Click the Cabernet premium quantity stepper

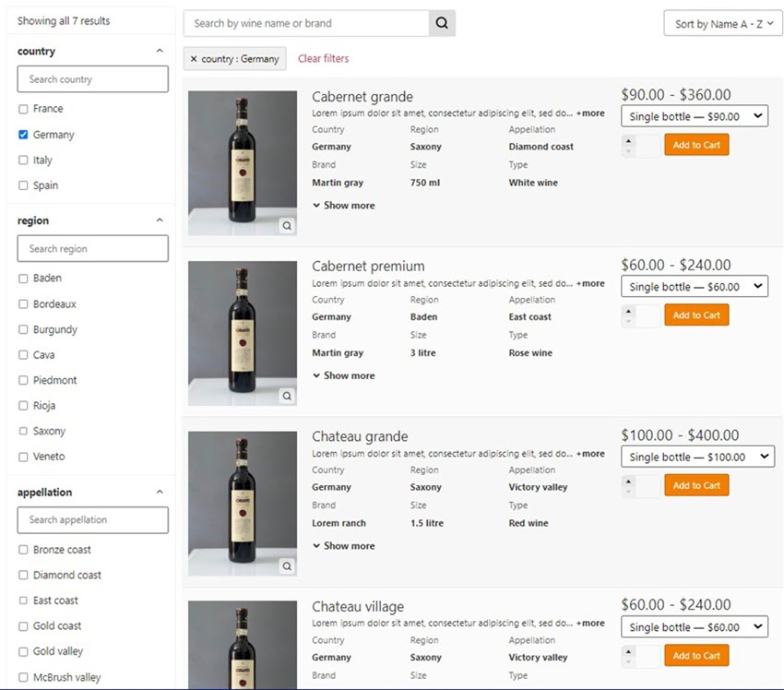(641, 316)
